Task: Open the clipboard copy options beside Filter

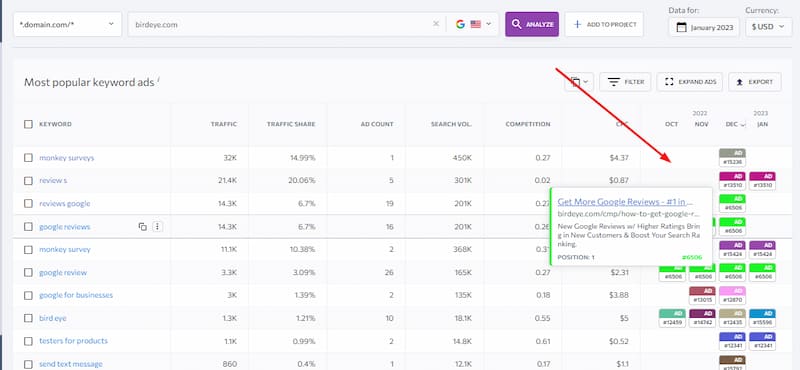Action: [x=579, y=82]
